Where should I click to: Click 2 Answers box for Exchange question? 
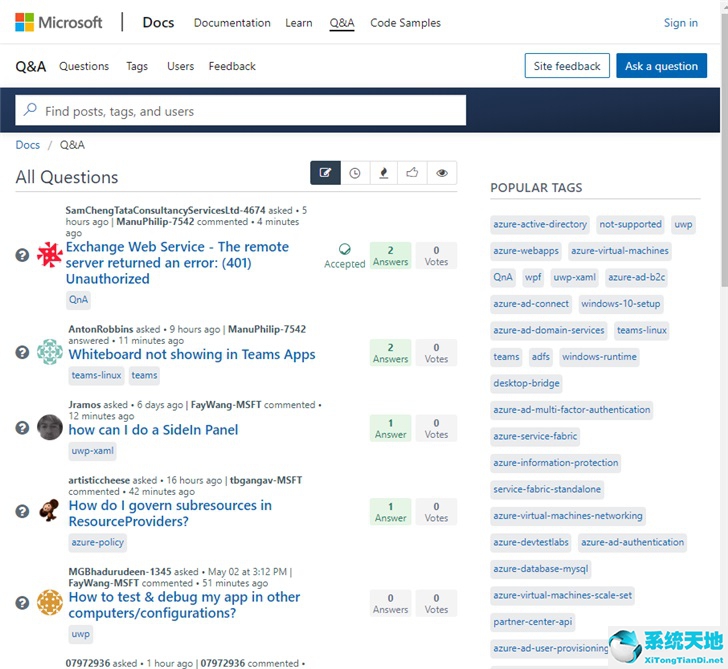[390, 256]
